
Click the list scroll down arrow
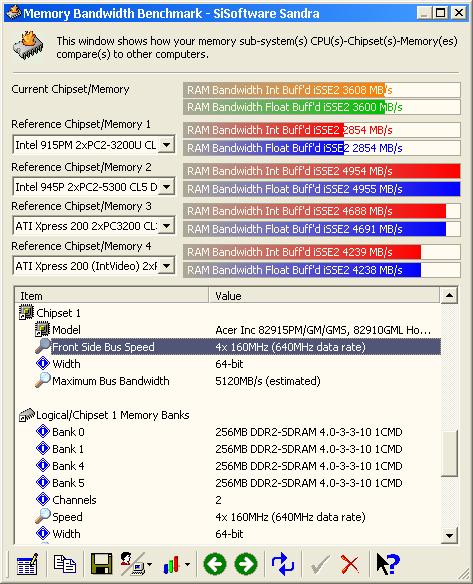click(449, 536)
